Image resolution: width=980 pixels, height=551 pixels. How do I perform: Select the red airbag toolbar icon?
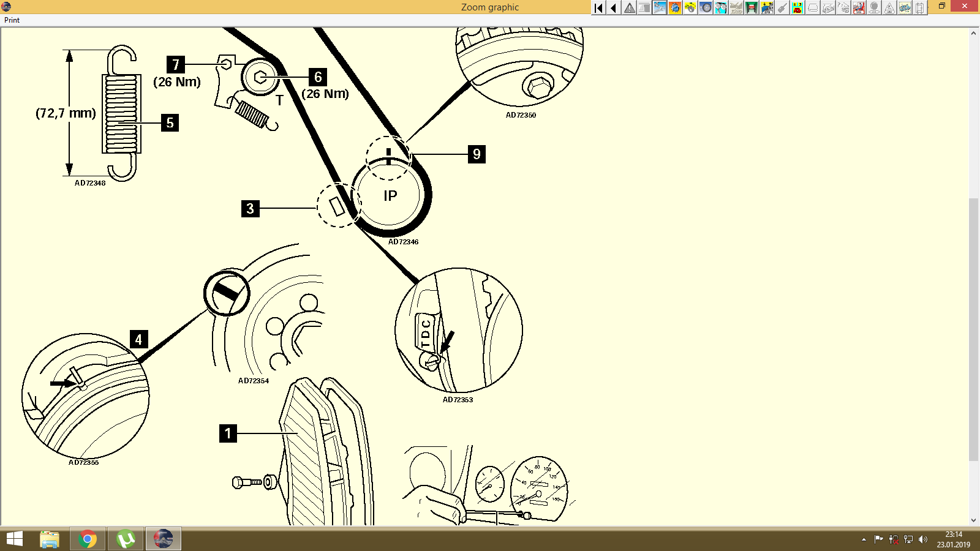pos(859,7)
